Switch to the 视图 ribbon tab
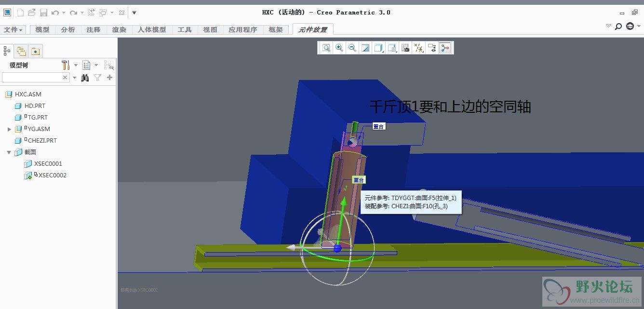Image resolution: width=644 pixels, height=309 pixels. coord(210,29)
